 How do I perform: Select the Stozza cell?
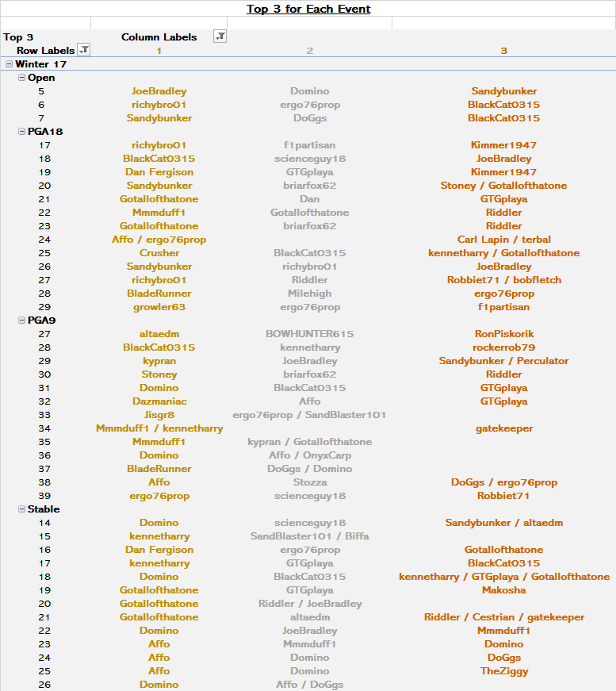tap(309, 482)
